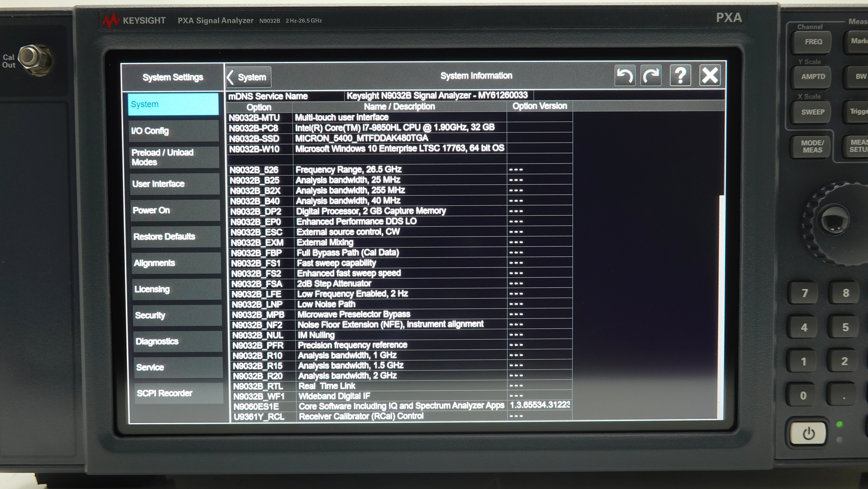This screenshot has width=868, height=489.
Task: Select the N9060ES1E Core Software row
Action: click(x=402, y=406)
